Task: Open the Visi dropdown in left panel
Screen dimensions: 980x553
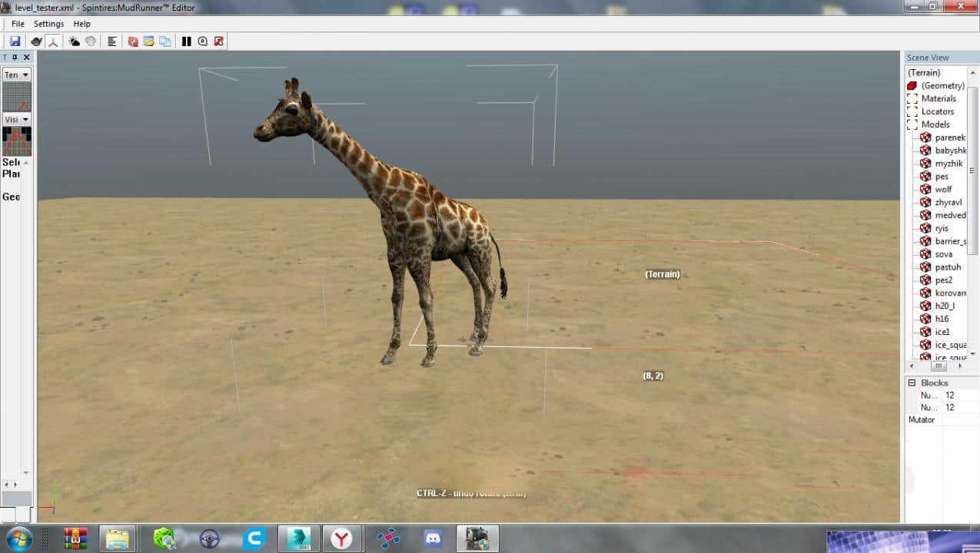Action: (16, 119)
